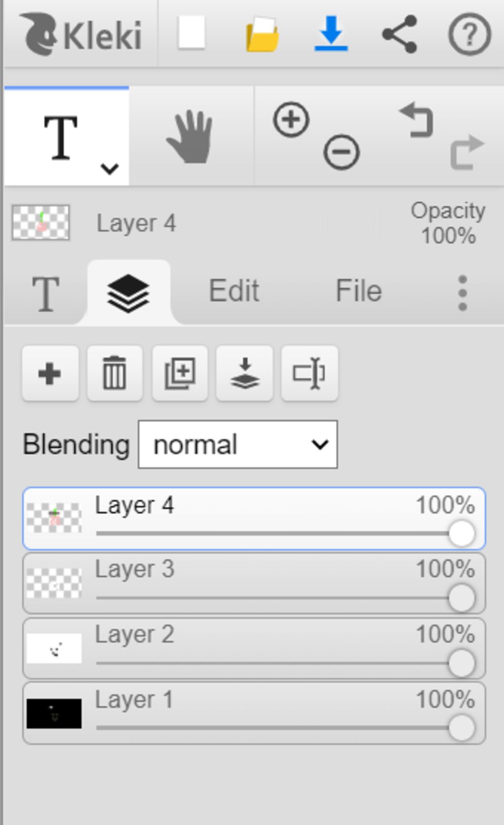Image resolution: width=504 pixels, height=825 pixels.
Task: Click the share icon
Action: (x=400, y=34)
